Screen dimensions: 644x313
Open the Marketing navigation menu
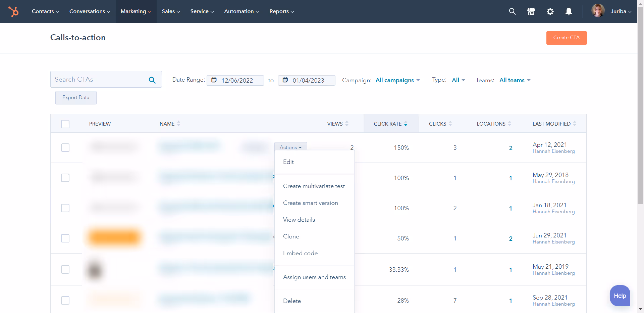136,11
